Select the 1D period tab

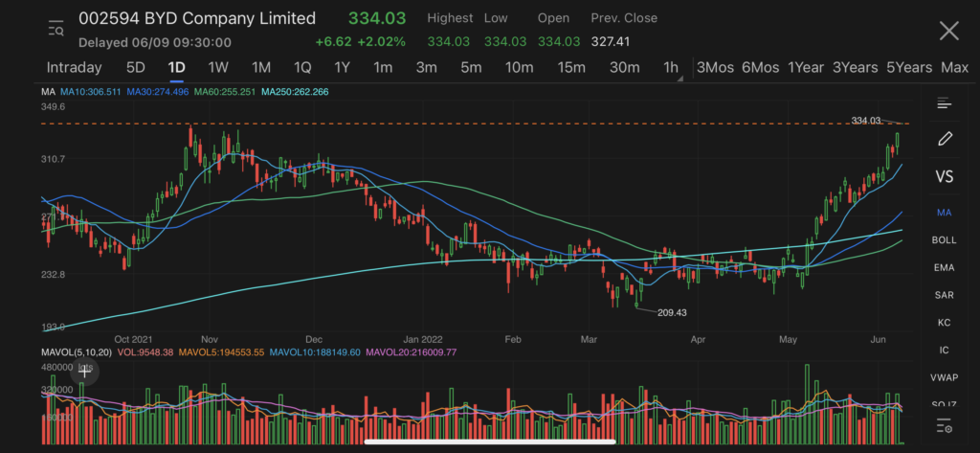point(177,68)
